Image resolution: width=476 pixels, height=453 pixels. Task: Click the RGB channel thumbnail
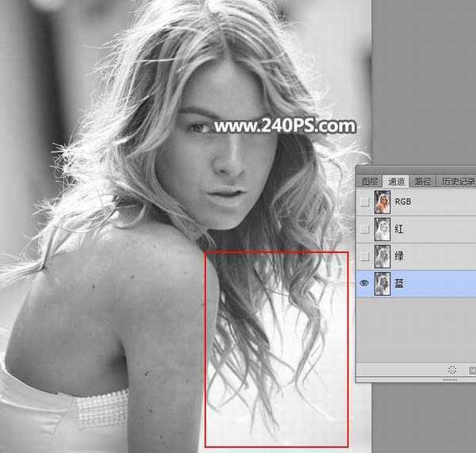[382, 202]
